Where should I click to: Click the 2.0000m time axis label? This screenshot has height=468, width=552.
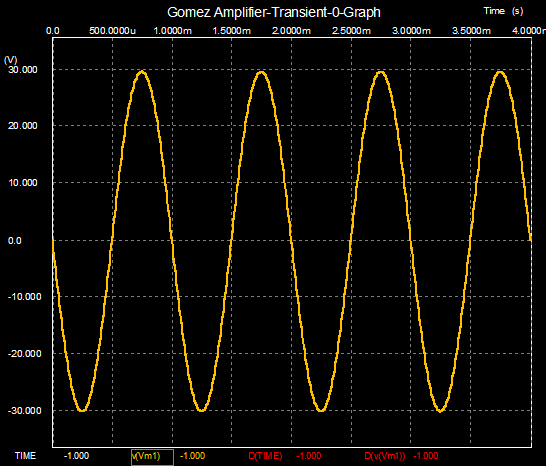tap(291, 31)
